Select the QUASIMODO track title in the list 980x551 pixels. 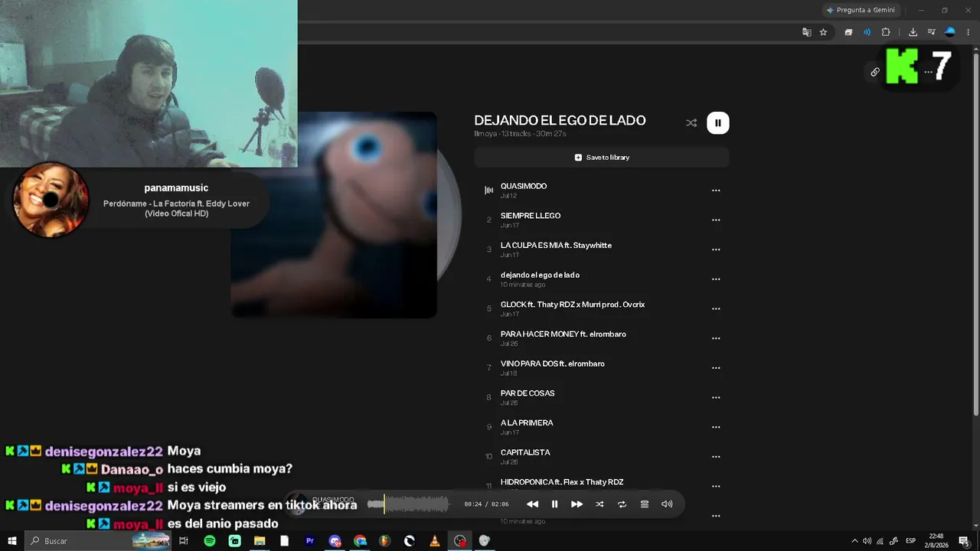coord(524,186)
